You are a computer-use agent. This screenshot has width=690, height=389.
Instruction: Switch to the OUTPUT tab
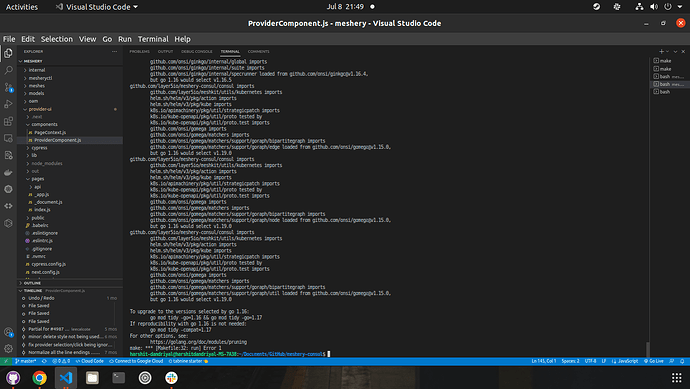click(x=165, y=51)
